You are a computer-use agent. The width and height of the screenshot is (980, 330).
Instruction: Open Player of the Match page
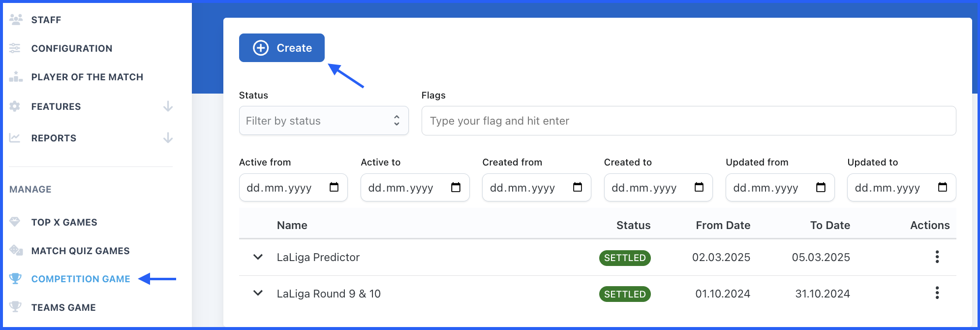click(x=87, y=77)
